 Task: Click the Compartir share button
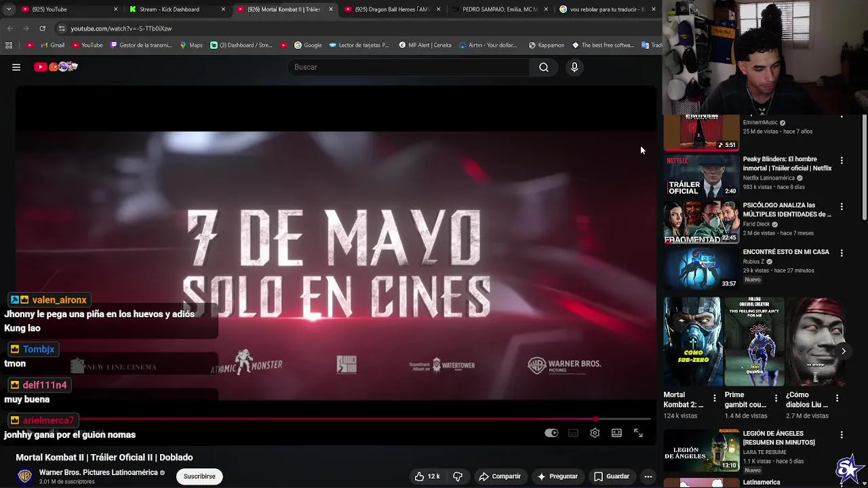[500, 476]
